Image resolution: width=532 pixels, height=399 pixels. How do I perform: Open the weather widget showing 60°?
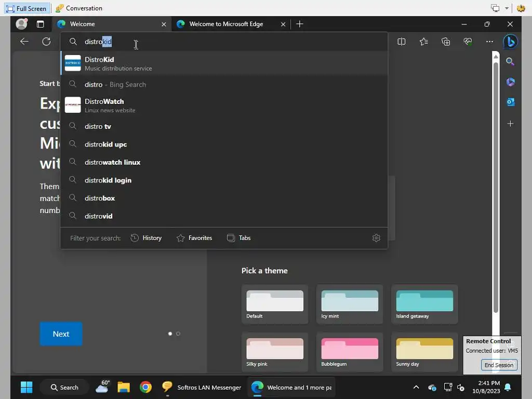pyautogui.click(x=102, y=387)
